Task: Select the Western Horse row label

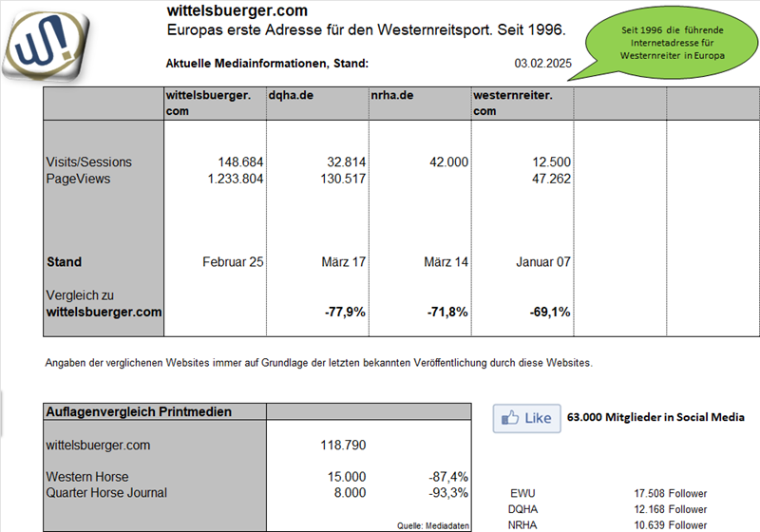Action: coord(87,477)
